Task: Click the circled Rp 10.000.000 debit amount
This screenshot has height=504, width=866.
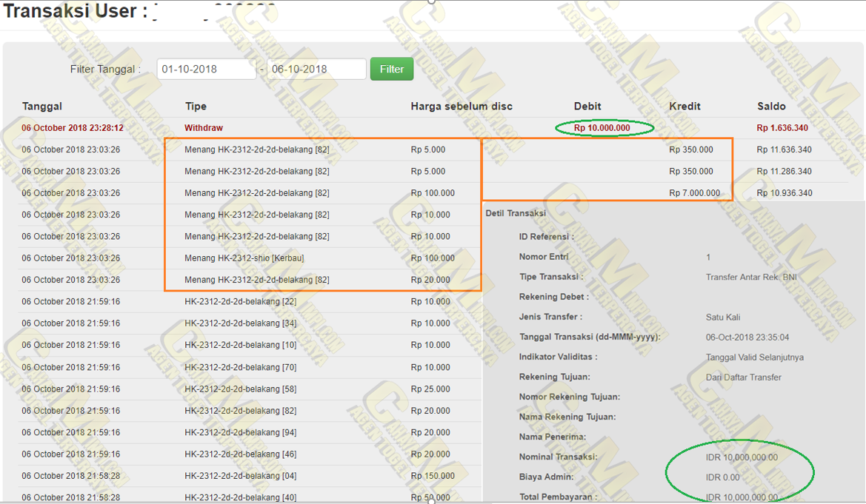Action: point(602,128)
